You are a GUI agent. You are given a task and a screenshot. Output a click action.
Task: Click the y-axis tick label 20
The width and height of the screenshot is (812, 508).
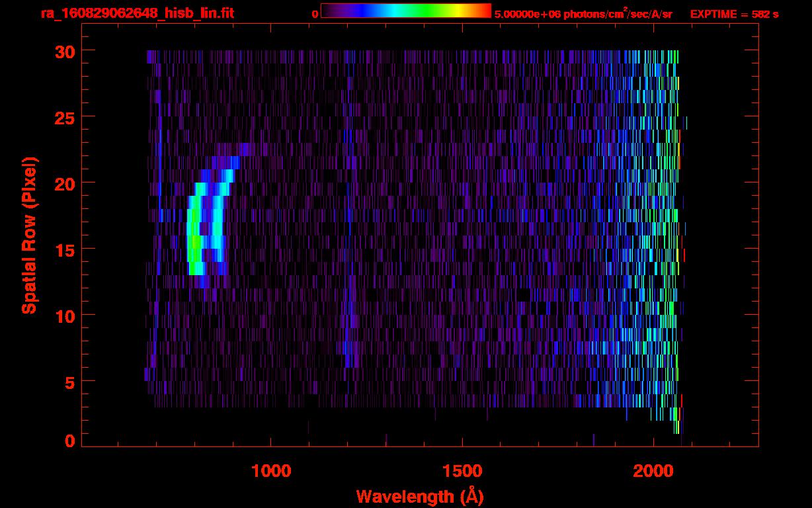click(65, 183)
